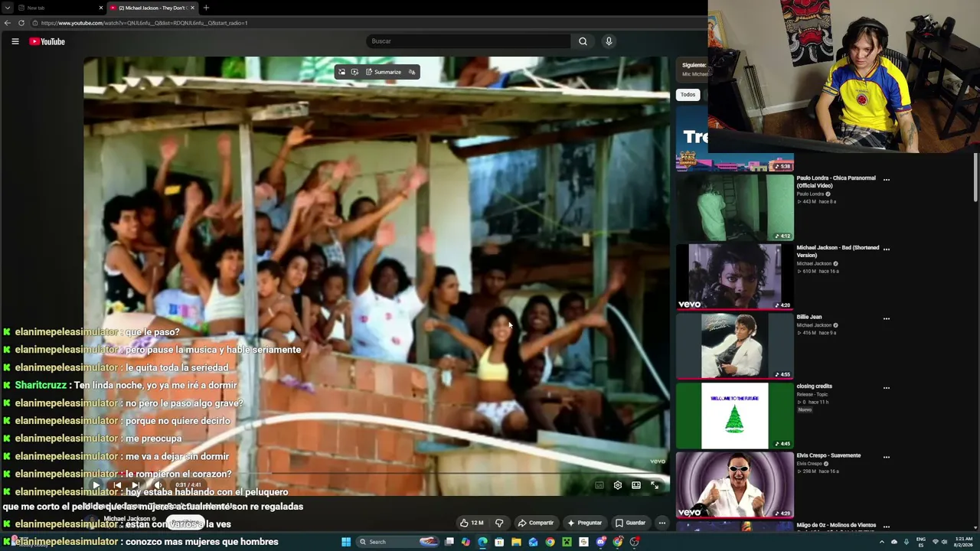
Task: Click the Buscar search field
Action: click(468, 41)
